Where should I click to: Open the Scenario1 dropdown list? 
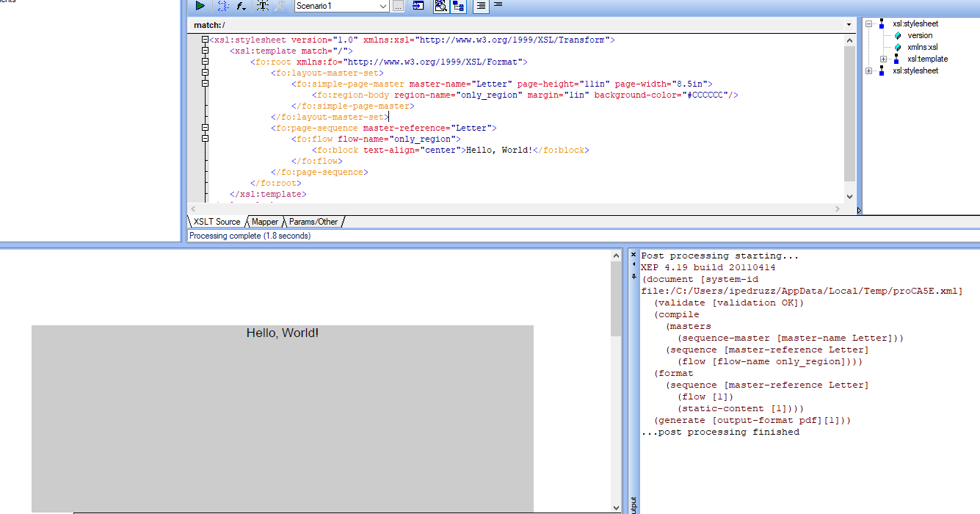pos(383,6)
